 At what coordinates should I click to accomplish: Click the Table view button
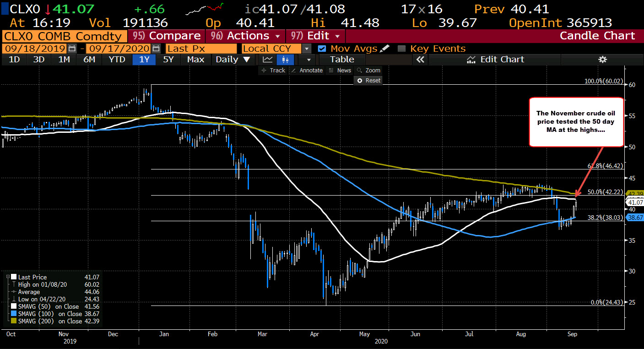click(342, 60)
